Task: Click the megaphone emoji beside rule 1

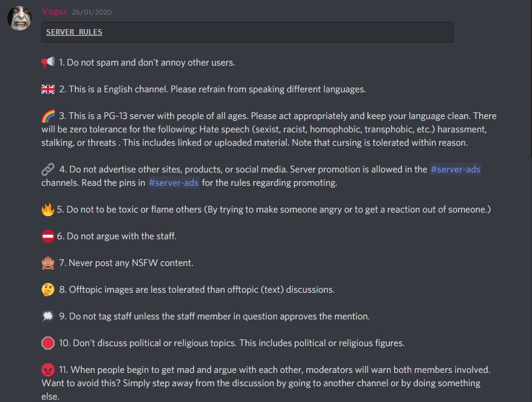Action: click(48, 63)
